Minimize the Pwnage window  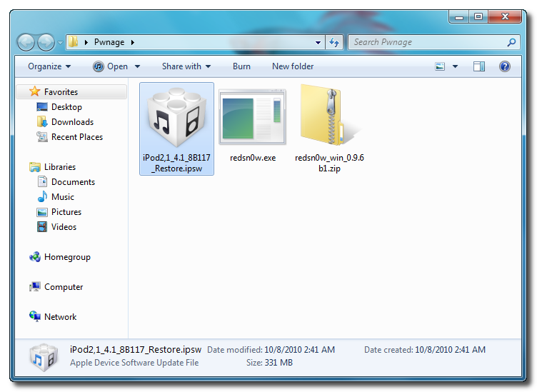[x=459, y=16]
